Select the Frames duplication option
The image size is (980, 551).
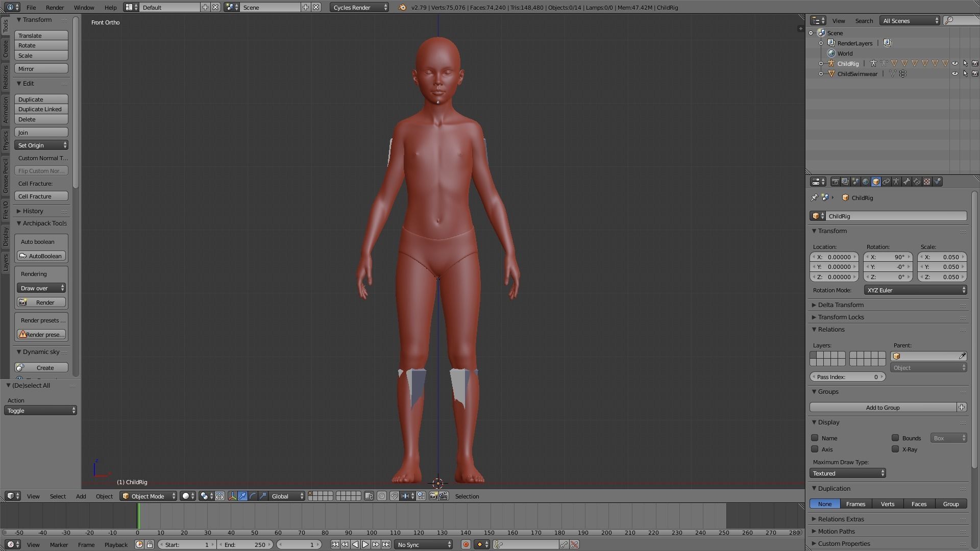coord(855,504)
